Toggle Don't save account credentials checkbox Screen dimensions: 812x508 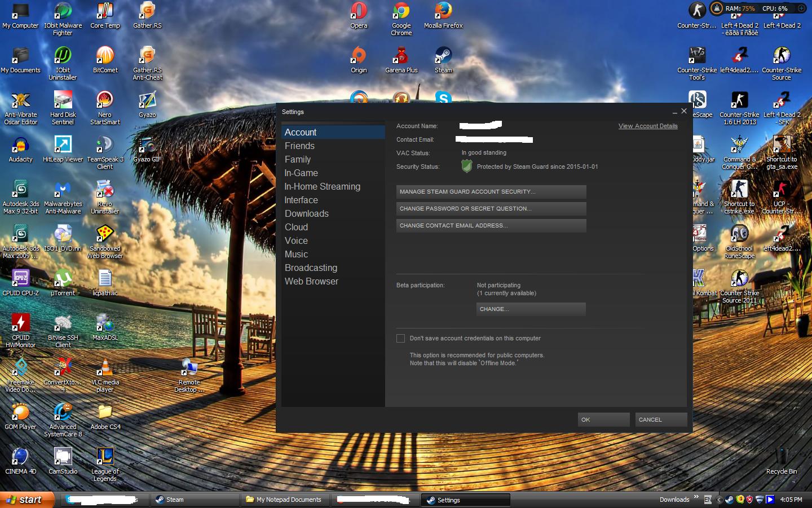400,338
